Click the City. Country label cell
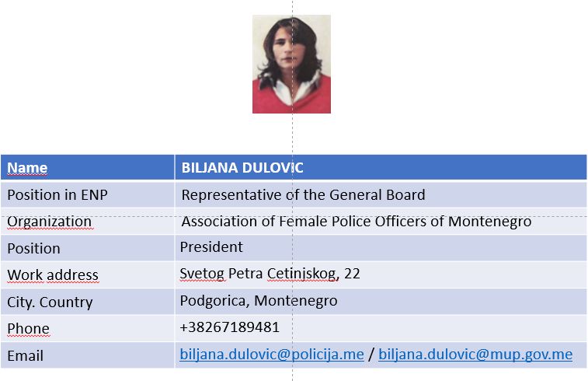Viewport: 588px width, 381px height. [x=87, y=302]
